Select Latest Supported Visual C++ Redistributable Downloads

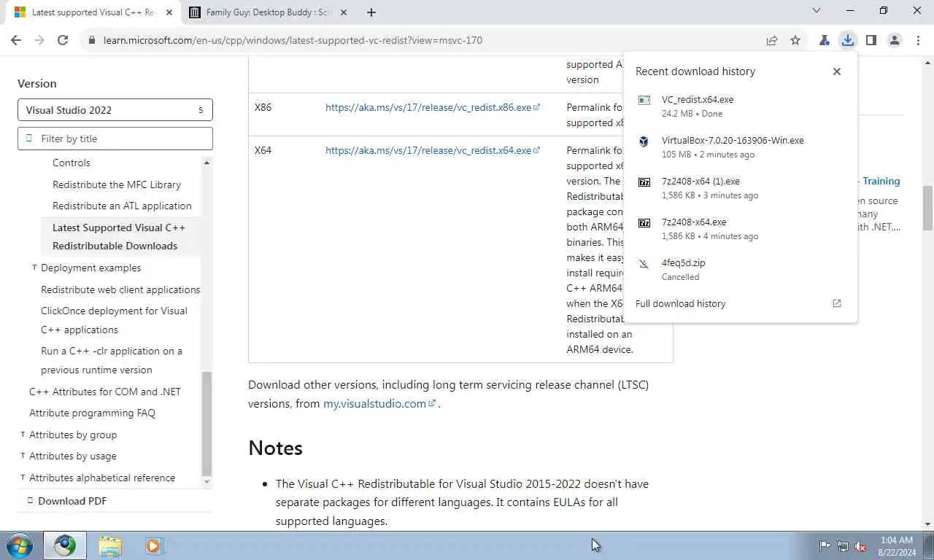coord(120,236)
